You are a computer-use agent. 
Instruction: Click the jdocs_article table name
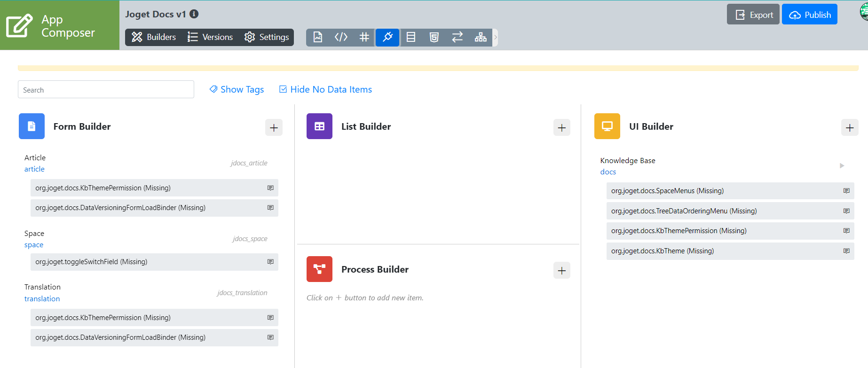(x=249, y=163)
